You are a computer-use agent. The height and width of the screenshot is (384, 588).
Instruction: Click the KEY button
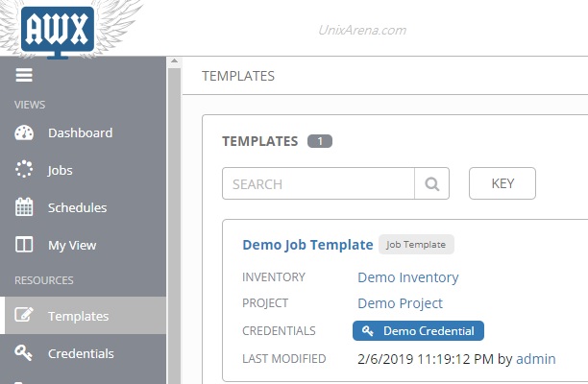pos(502,183)
